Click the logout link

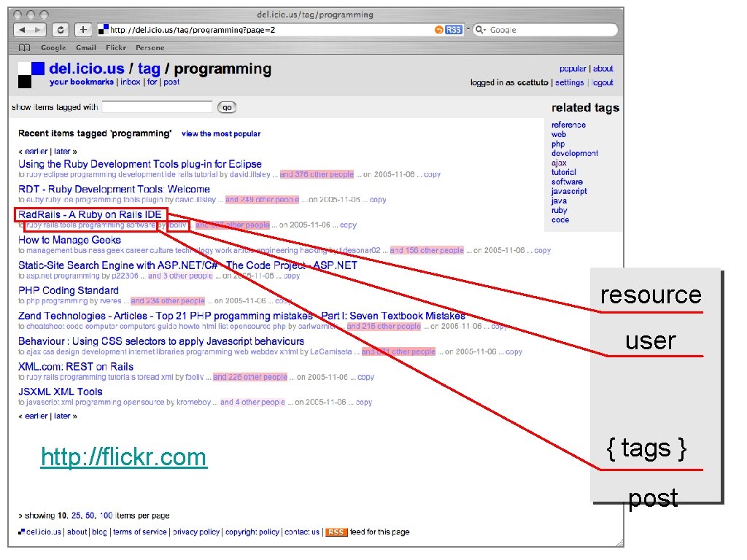[x=603, y=82]
